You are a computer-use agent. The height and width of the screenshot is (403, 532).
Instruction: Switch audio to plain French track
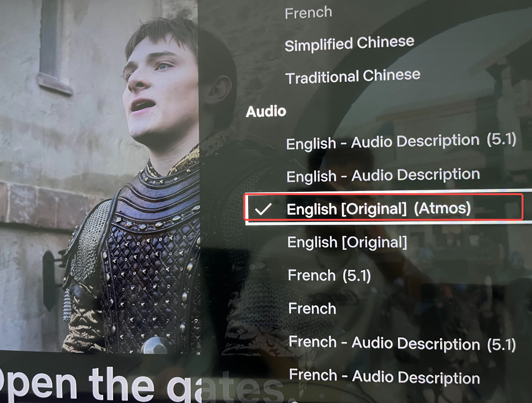(x=312, y=309)
